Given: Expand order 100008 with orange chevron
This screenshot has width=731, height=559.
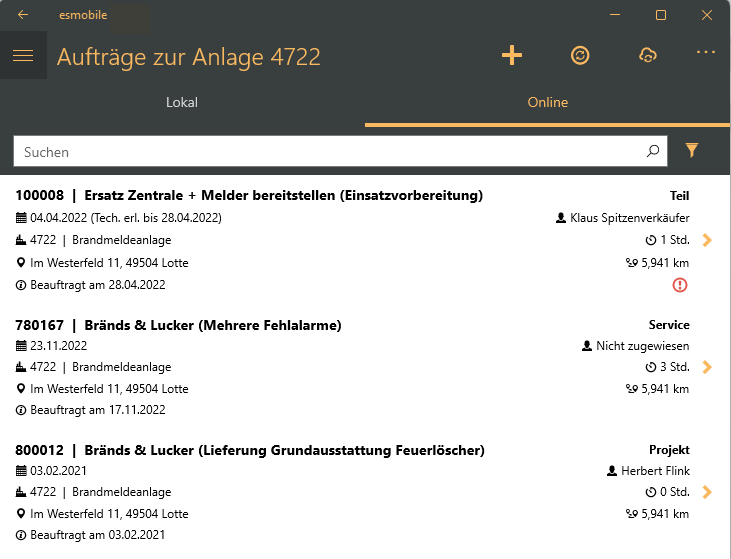Looking at the screenshot, I should click(x=707, y=240).
